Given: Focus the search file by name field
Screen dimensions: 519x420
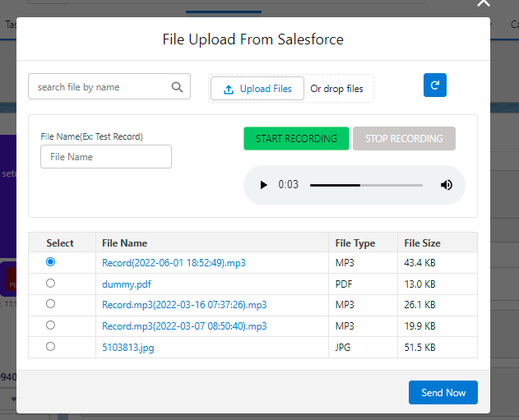Looking at the screenshot, I should pos(100,87).
